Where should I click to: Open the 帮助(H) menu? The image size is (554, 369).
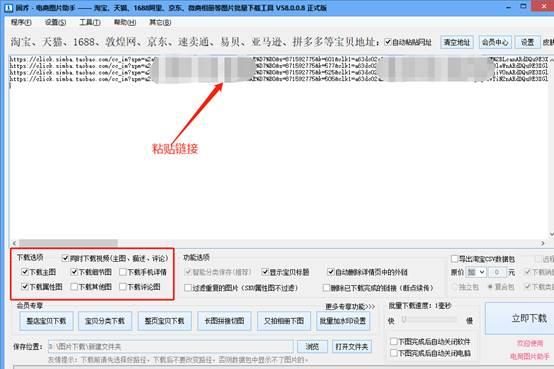[124, 22]
